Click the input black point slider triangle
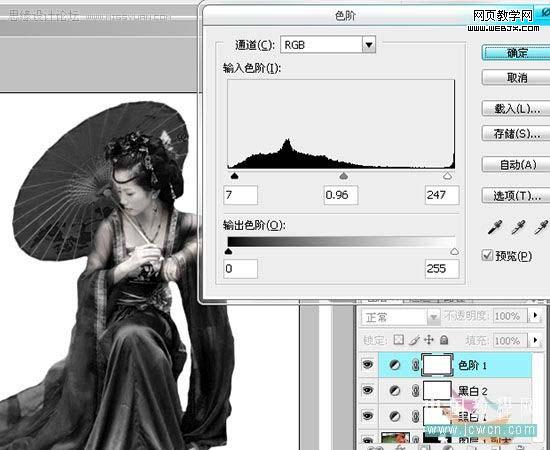550x450 pixels. click(x=235, y=176)
